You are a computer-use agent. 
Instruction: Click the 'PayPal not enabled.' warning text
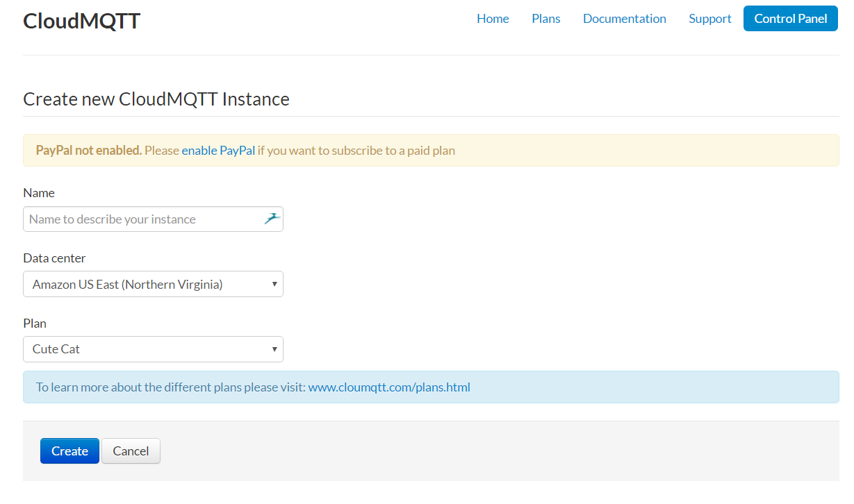coord(89,150)
